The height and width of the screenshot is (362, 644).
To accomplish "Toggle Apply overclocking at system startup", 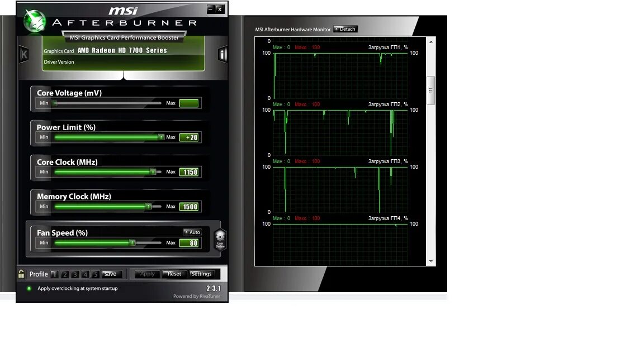I will pyautogui.click(x=29, y=288).
